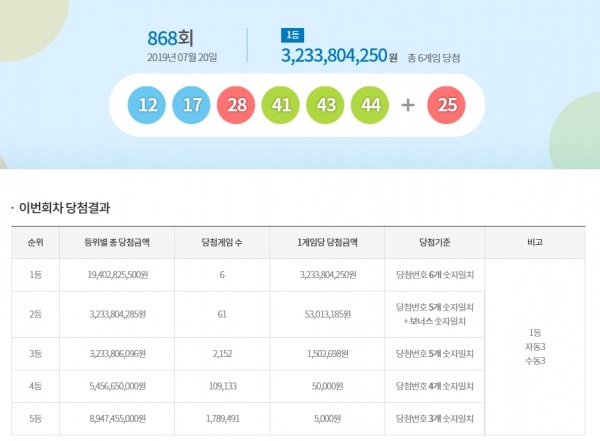
Task: Click the criterion 당첨번호 6개 숫자일치
Action: [435, 275]
